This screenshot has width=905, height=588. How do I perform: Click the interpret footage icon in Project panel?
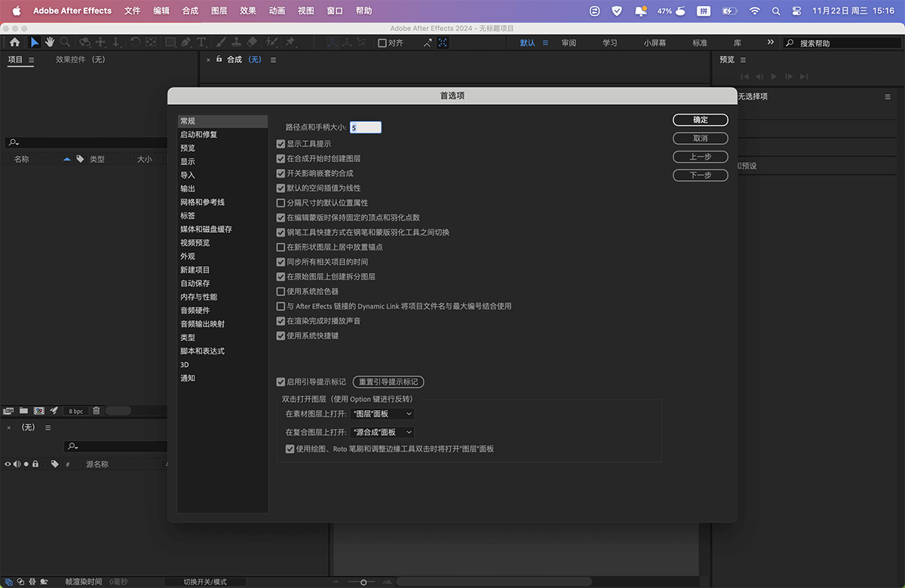tap(9, 411)
